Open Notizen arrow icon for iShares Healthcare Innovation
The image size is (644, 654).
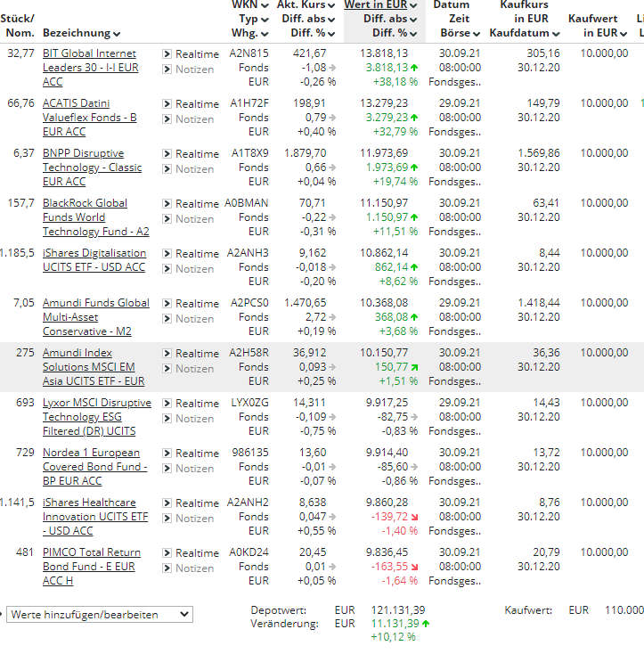pyautogui.click(x=167, y=518)
